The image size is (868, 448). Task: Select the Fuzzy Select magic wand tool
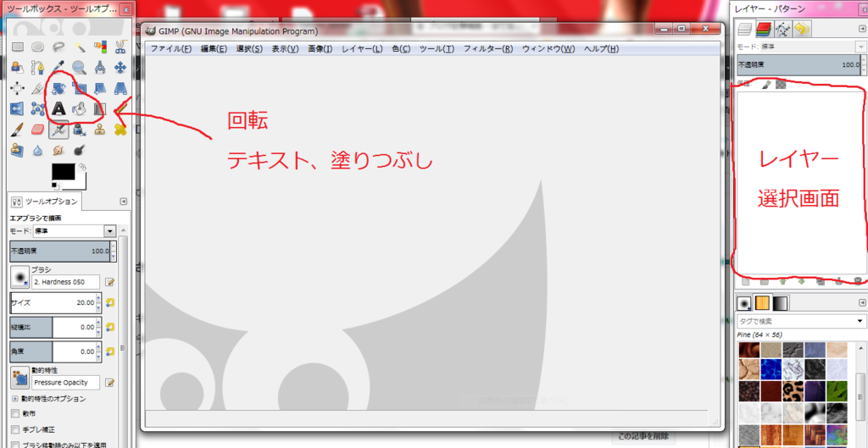click(x=79, y=47)
